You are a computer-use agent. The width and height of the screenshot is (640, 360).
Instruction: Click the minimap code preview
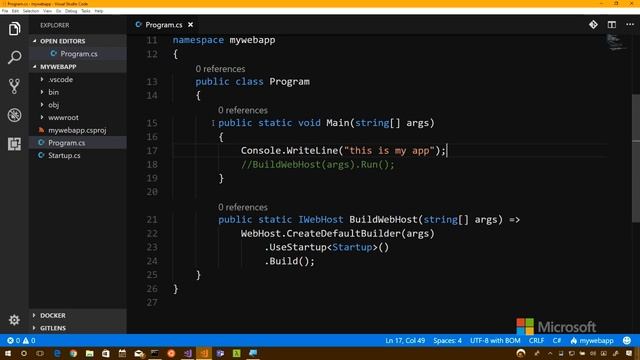tap(616, 42)
